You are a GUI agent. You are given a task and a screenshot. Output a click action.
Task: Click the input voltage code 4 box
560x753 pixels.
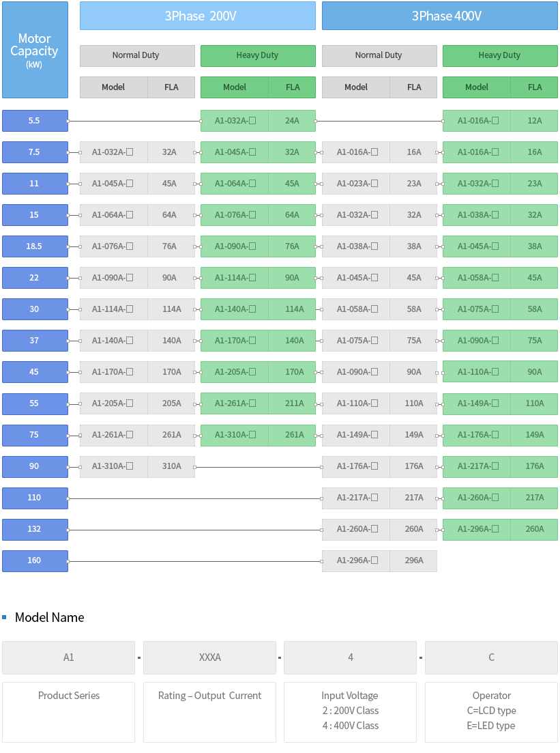click(351, 657)
